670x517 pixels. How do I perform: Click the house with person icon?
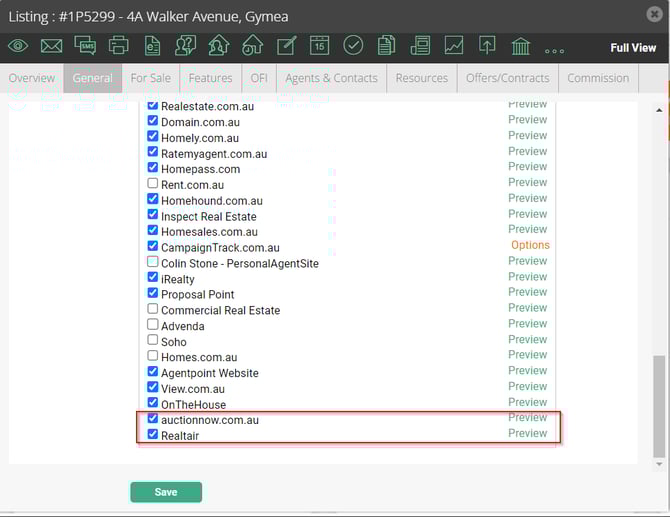click(219, 45)
